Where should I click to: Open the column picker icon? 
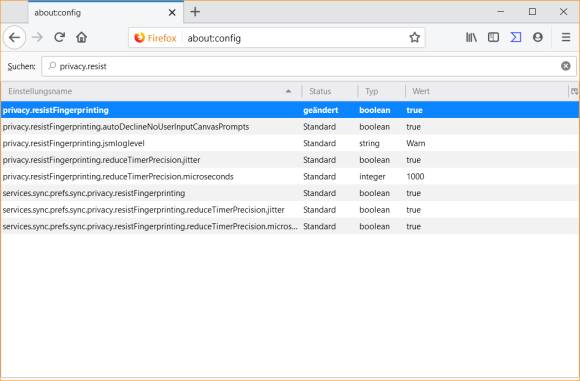tap(574, 91)
